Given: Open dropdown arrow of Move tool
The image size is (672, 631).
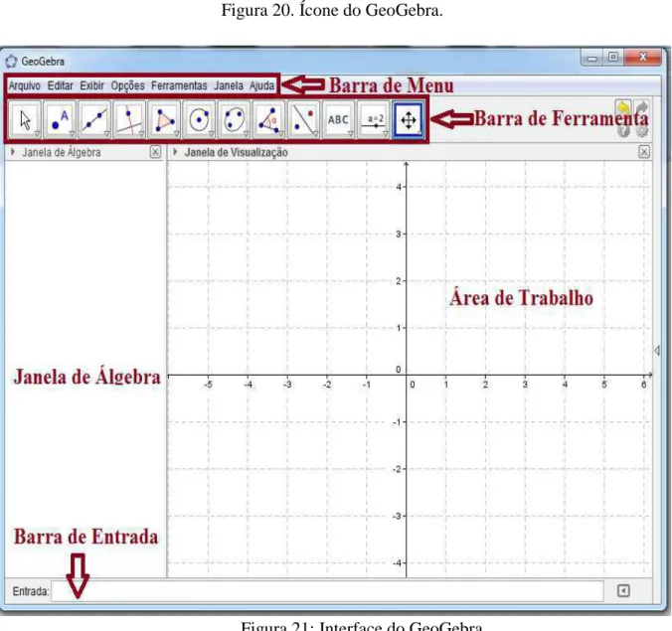Looking at the screenshot, I should [38, 134].
